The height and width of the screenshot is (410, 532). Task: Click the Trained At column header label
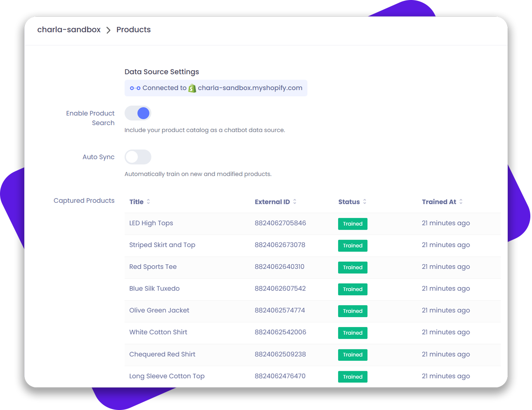[x=439, y=202]
